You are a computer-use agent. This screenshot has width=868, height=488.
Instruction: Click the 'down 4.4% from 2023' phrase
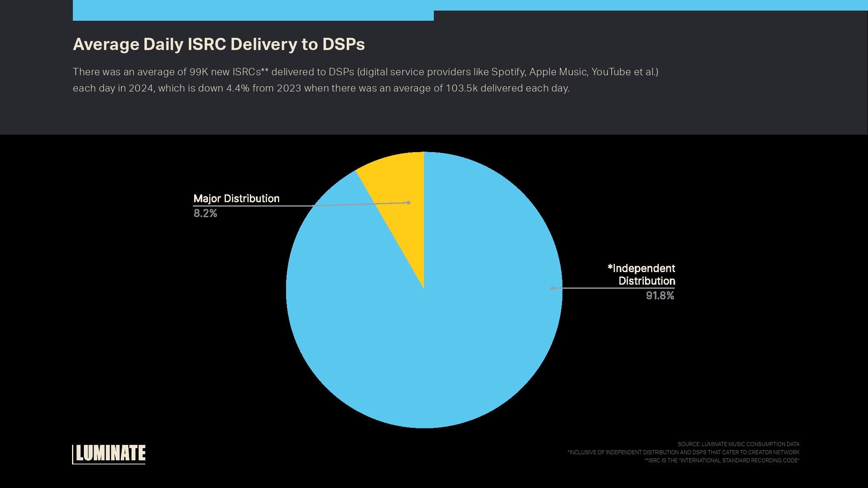249,88
